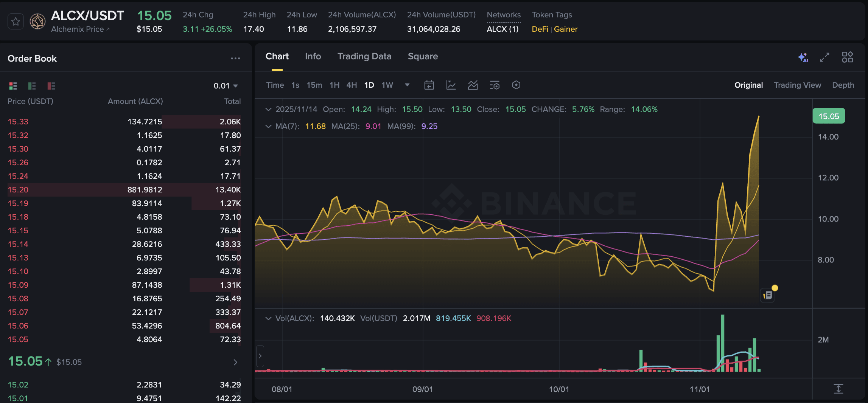Screen dimensions: 868x403
Task: Open the Info tab
Action: pos(313,56)
